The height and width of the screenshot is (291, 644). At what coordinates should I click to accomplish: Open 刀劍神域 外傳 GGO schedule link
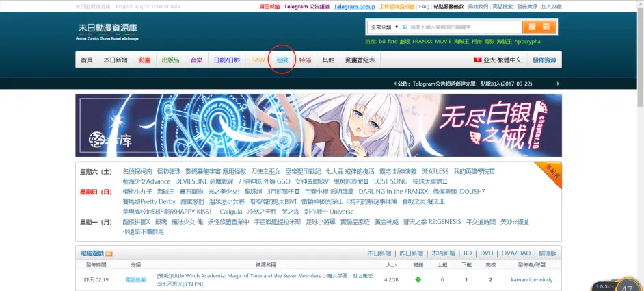(x=264, y=181)
